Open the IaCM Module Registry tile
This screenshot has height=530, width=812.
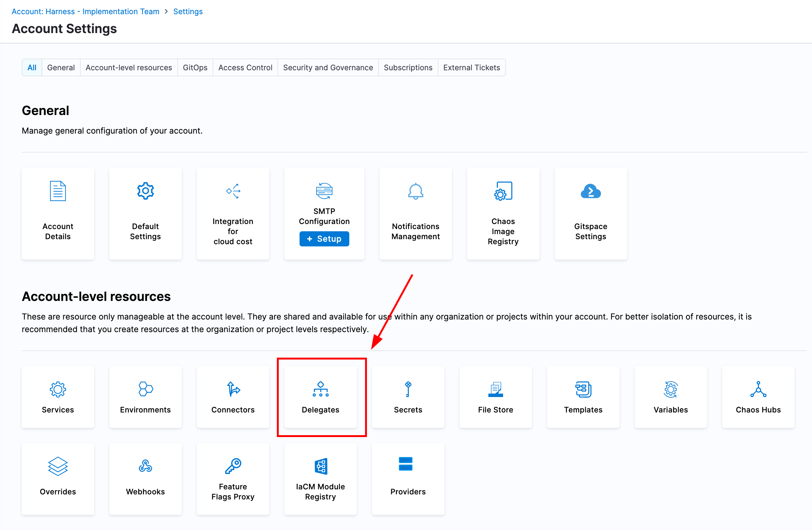(320, 479)
